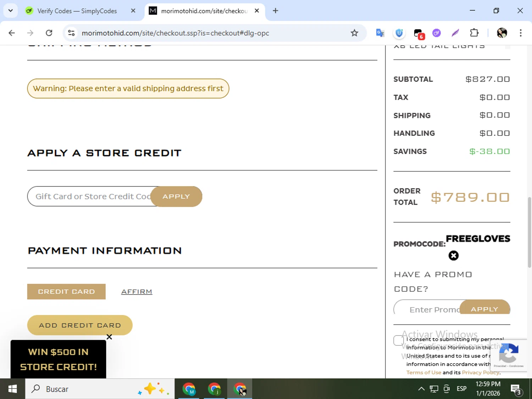The height and width of the screenshot is (399, 532).
Task: Click Add Credit Card button
Action: coord(80,325)
